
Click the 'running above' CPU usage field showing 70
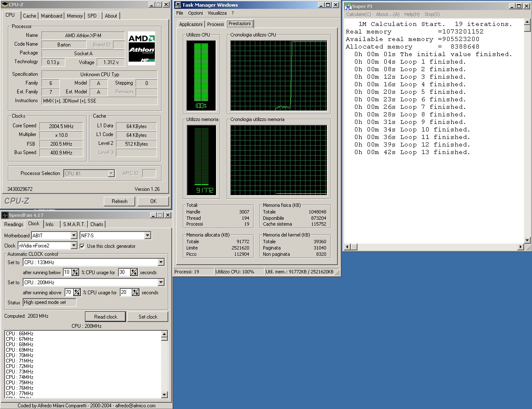(69, 292)
